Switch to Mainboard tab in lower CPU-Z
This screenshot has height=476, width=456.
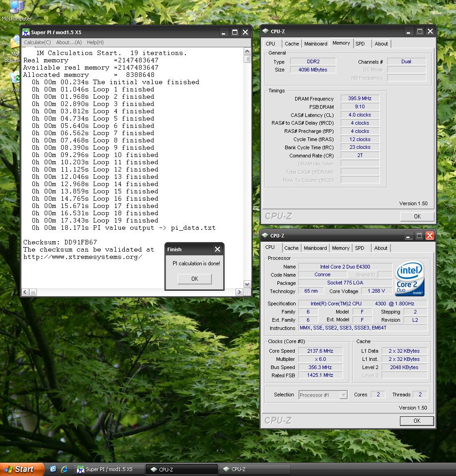315,248
